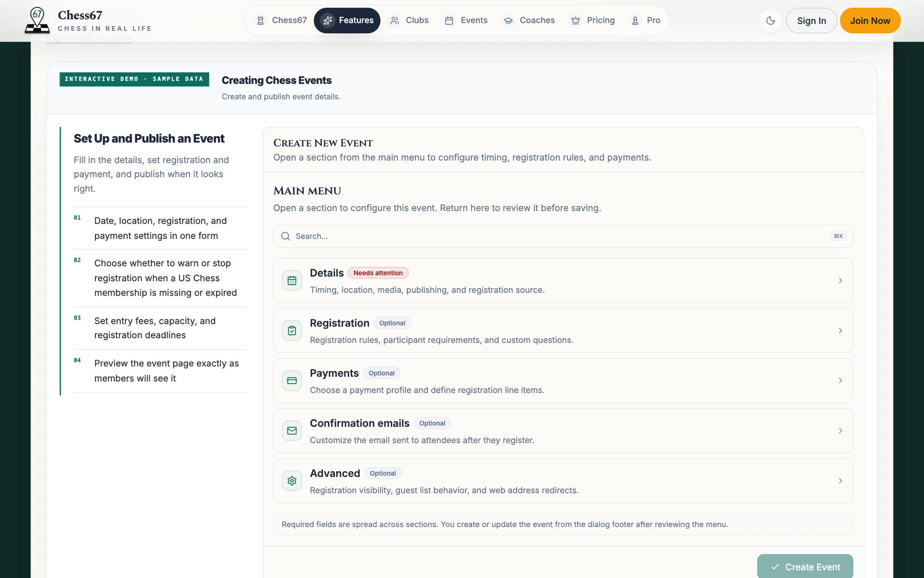
Task: Select the Features nav tab
Action: (x=347, y=20)
